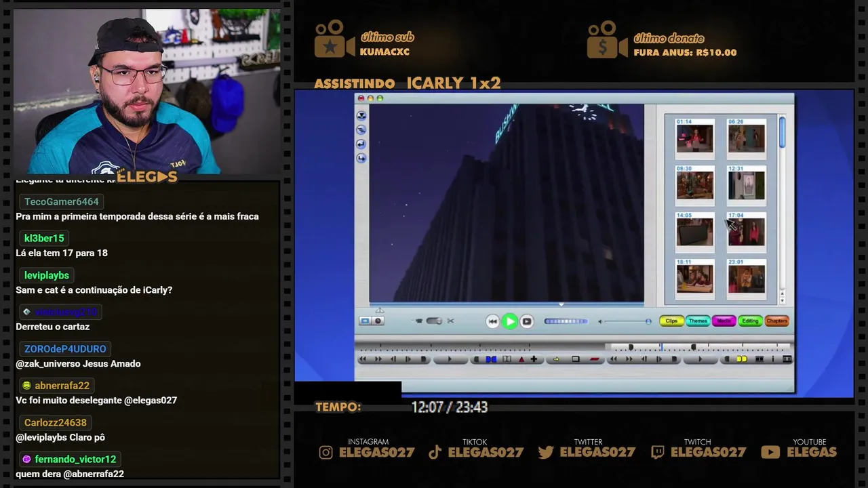
Task: Open the Clips tab
Action: 671,321
